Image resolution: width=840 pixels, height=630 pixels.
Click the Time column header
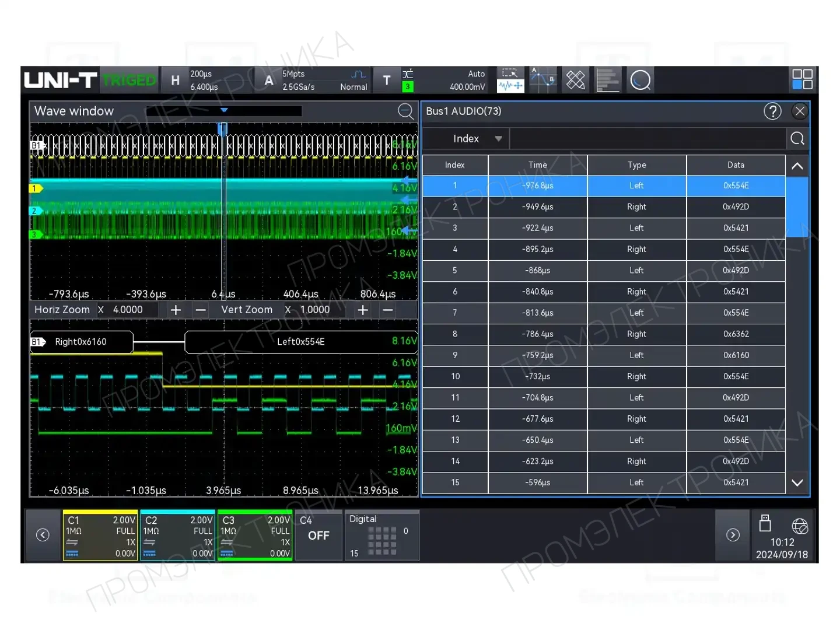tap(538, 165)
